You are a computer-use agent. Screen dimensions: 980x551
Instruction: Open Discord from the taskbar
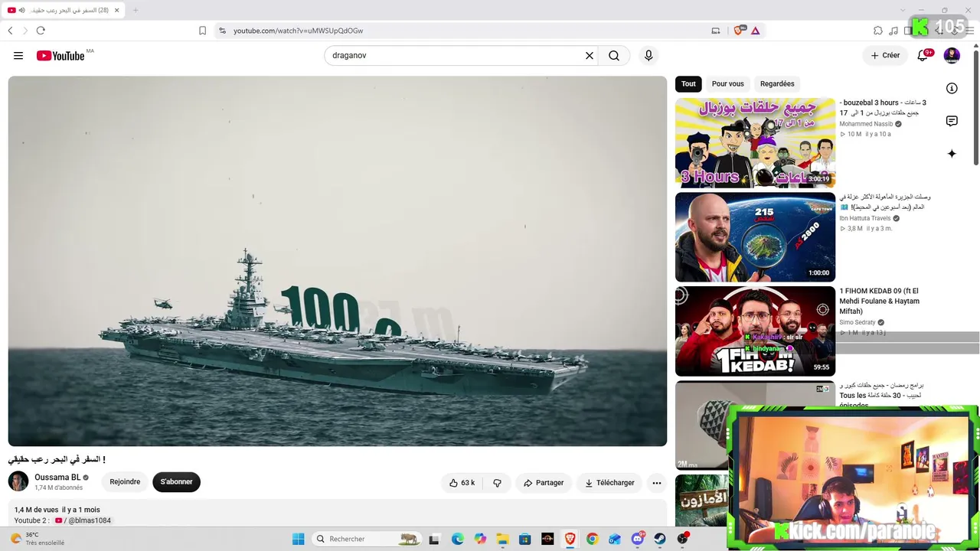[x=637, y=539]
